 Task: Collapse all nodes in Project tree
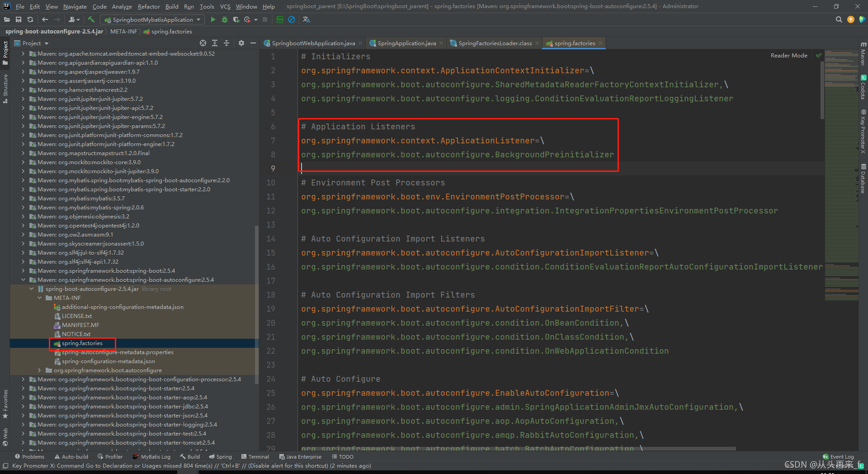point(226,43)
